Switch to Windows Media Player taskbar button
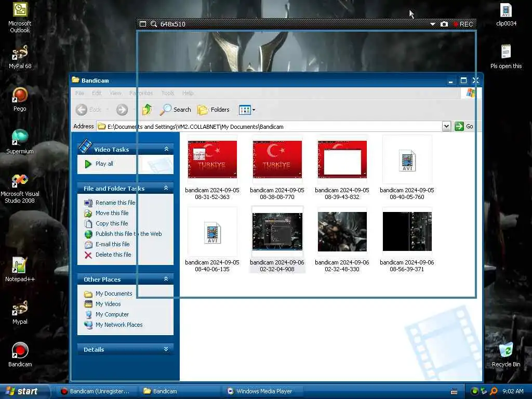The height and width of the screenshot is (399, 532). (263, 391)
